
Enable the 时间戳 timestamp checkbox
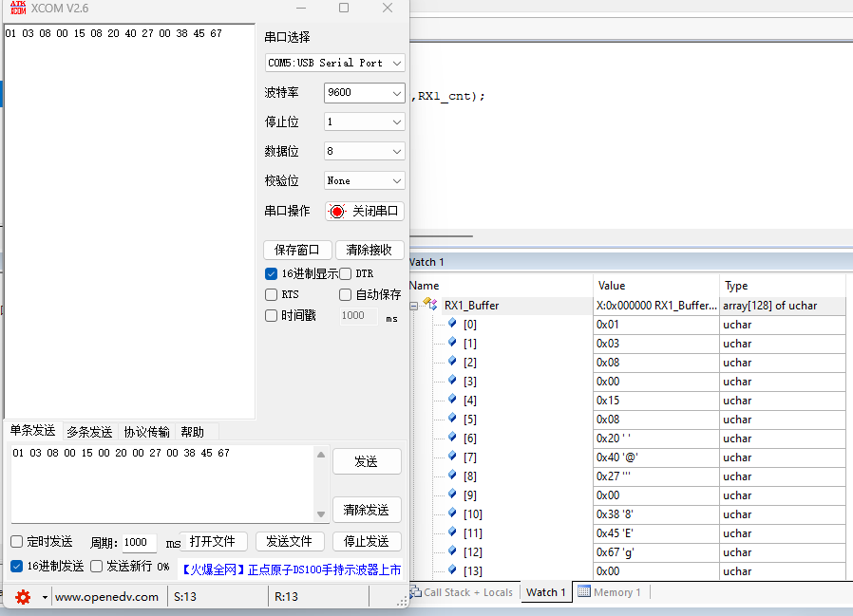coord(271,315)
